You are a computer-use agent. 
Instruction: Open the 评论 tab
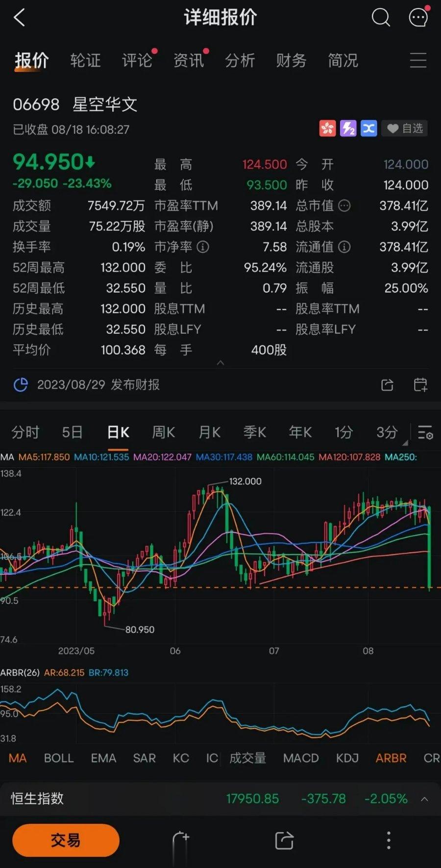137,60
